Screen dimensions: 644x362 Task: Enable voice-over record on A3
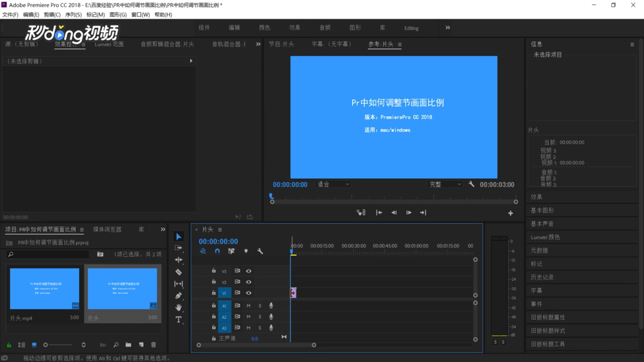pos(271,327)
